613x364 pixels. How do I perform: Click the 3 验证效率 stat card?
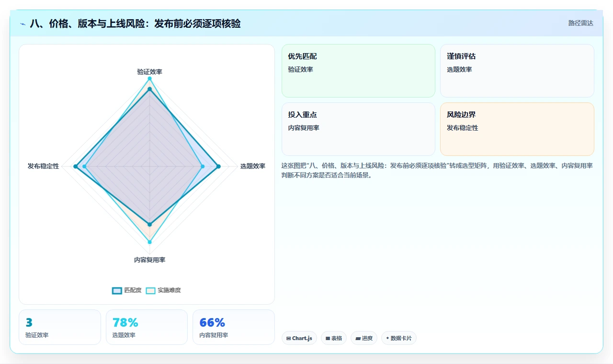(60, 327)
